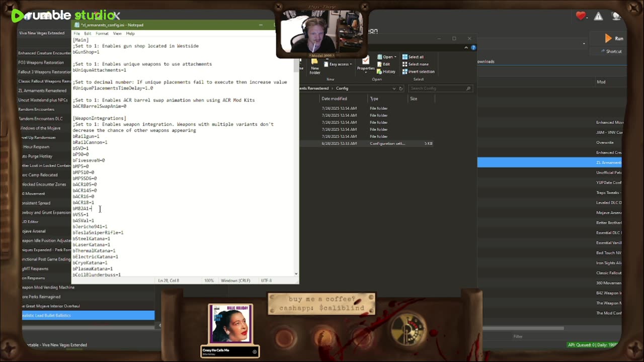Click the Billie Holiday album art thumbnail
The image size is (644, 362).
[230, 324]
